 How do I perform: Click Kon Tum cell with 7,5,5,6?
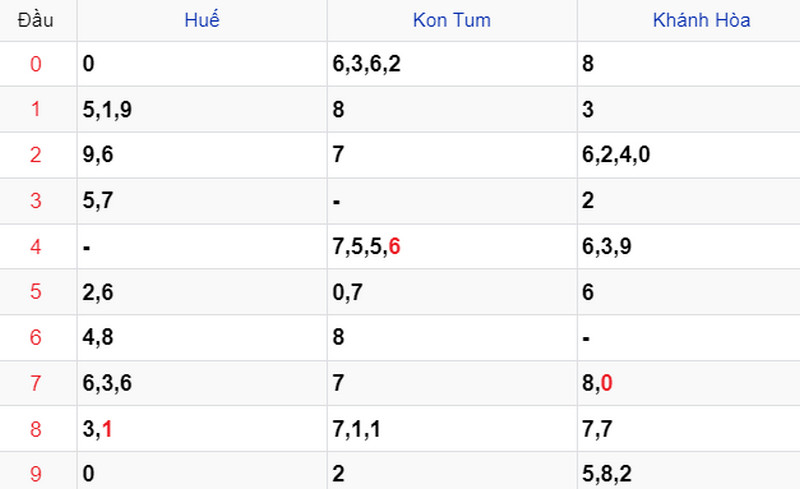click(x=366, y=246)
